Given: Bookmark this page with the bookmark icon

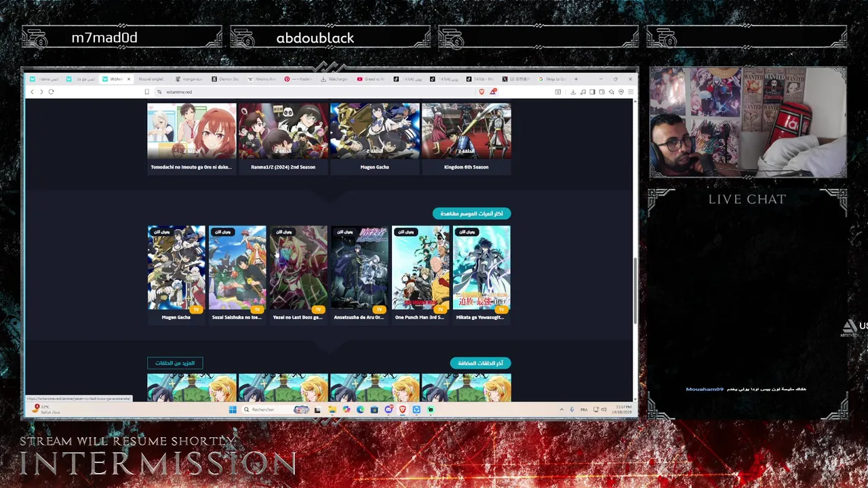Looking at the screenshot, I should tap(146, 91).
